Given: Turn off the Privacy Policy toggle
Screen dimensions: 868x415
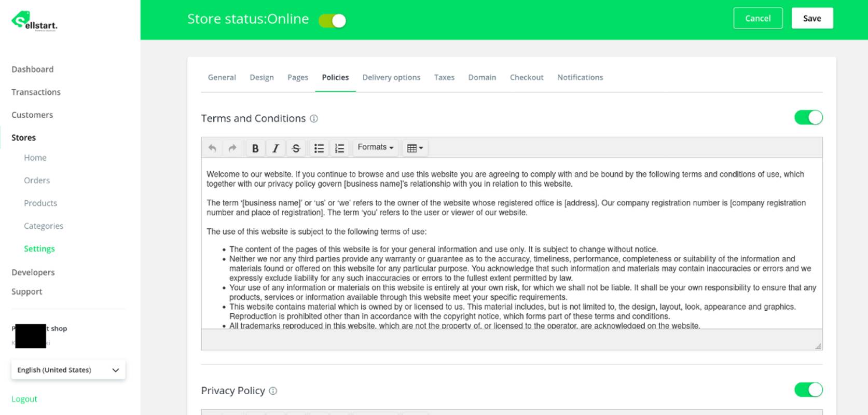Looking at the screenshot, I should point(808,390).
